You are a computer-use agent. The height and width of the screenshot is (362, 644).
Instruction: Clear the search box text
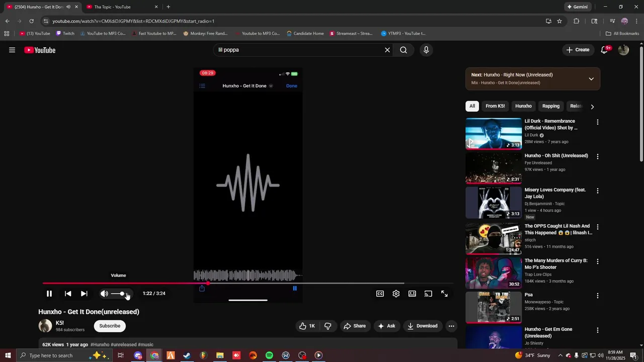tap(387, 50)
